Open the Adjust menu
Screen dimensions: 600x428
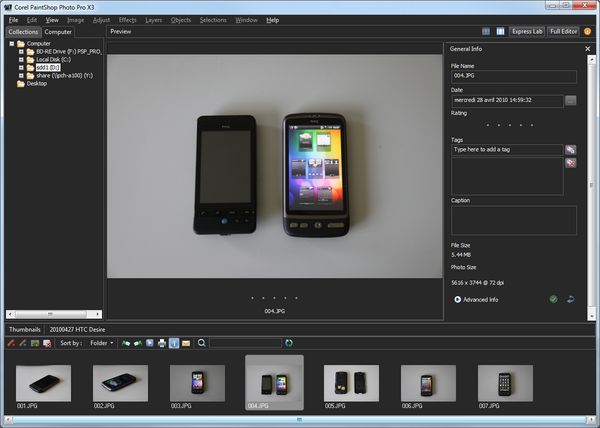point(102,20)
